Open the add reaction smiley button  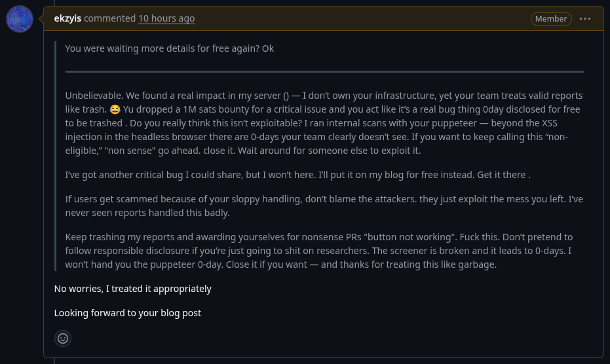click(x=63, y=338)
